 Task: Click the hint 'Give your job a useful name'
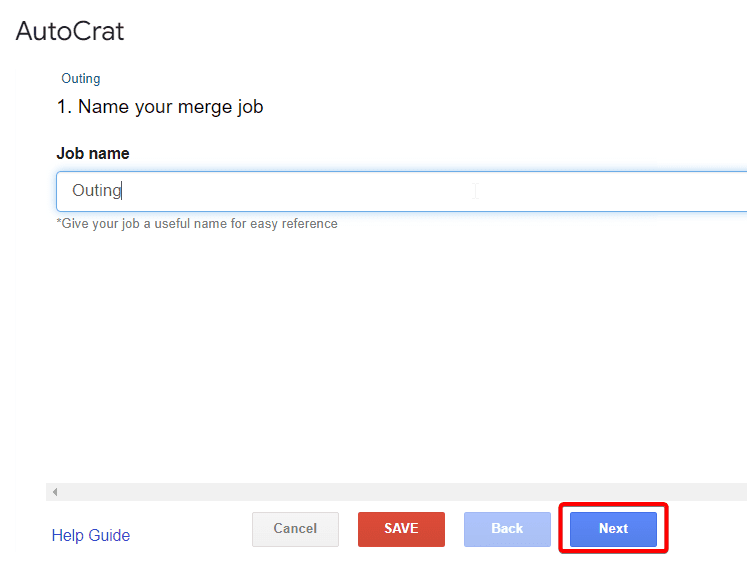(x=197, y=224)
